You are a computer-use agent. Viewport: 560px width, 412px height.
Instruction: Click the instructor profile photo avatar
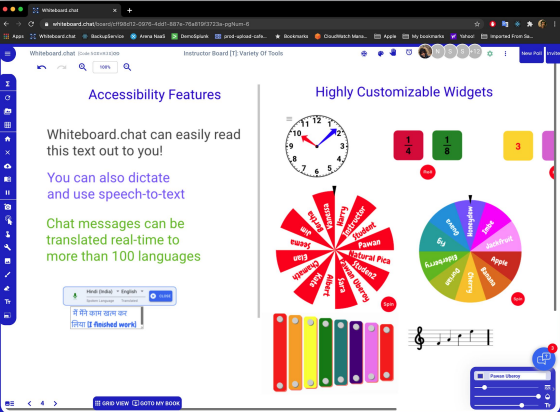(x=425, y=52)
